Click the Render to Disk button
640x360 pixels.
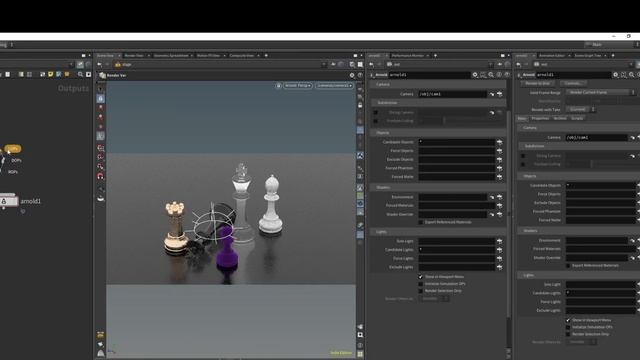(538, 83)
